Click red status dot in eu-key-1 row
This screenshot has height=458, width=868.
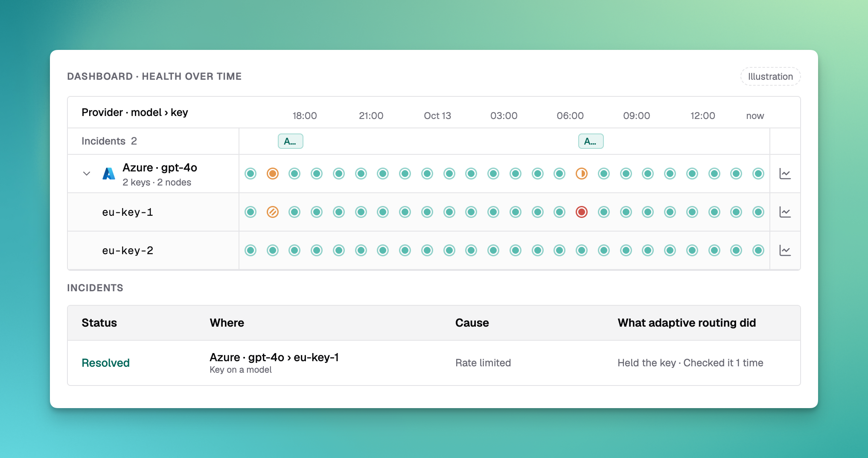click(582, 212)
